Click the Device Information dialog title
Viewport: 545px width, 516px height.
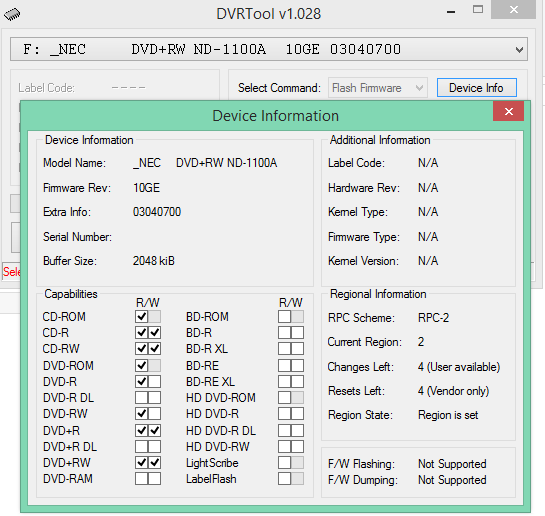click(275, 116)
